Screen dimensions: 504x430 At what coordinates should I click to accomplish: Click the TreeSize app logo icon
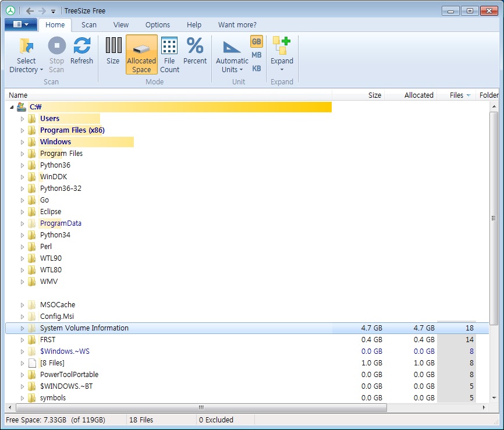[10, 10]
